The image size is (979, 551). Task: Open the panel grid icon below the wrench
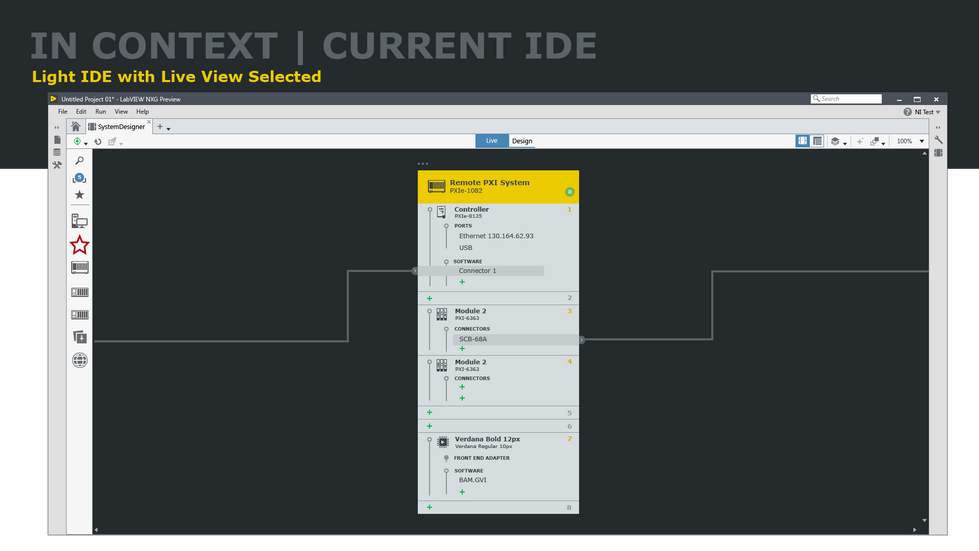point(938,153)
